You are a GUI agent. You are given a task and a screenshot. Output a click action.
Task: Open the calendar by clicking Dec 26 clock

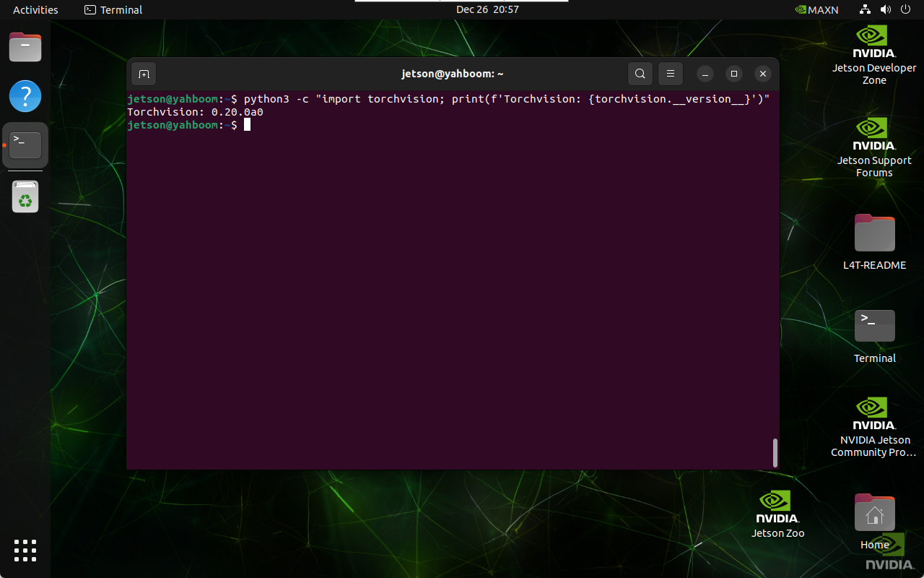pyautogui.click(x=487, y=9)
